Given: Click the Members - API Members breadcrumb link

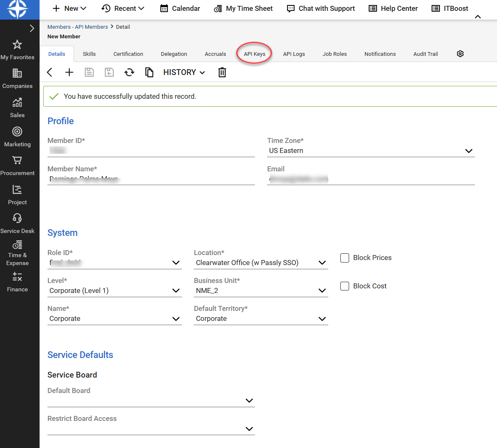Looking at the screenshot, I should pyautogui.click(x=77, y=27).
